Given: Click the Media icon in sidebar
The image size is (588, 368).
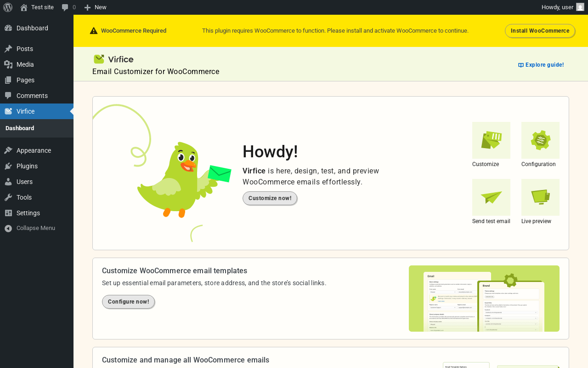Looking at the screenshot, I should (x=8, y=64).
